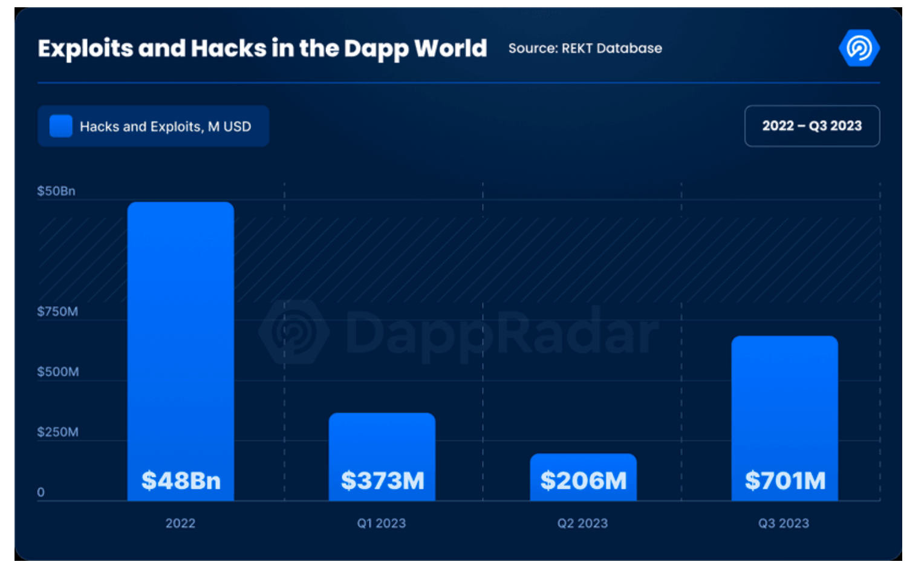Click the $50Bn y-axis label
The image size is (924, 576).
pyautogui.click(x=56, y=191)
